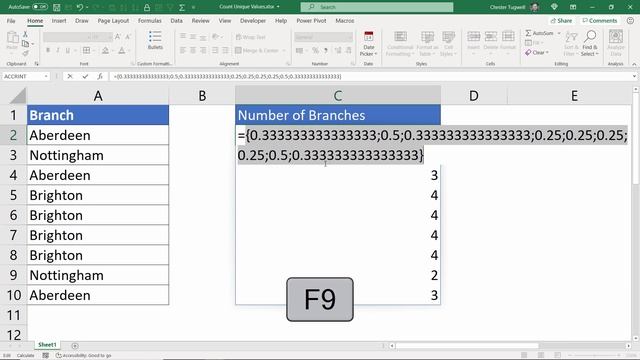Open the Macros tab
Viewport: 640px width, 360px height.
(x=344, y=20)
